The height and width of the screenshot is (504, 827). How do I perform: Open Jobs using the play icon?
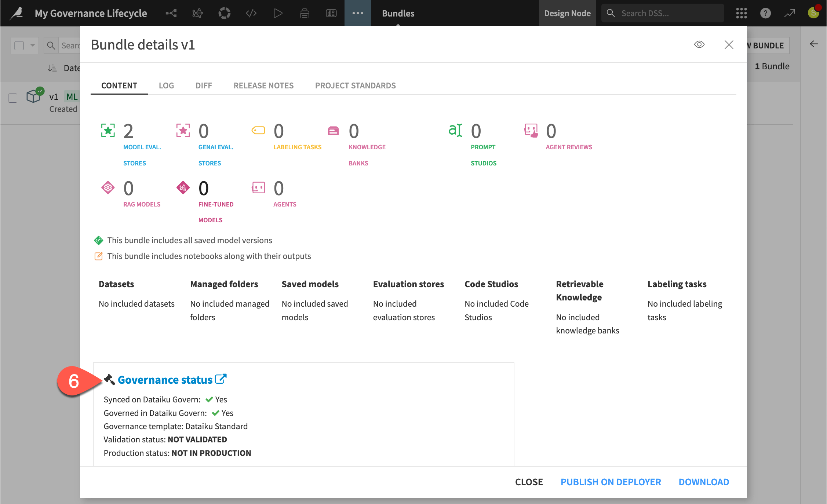[x=278, y=13]
